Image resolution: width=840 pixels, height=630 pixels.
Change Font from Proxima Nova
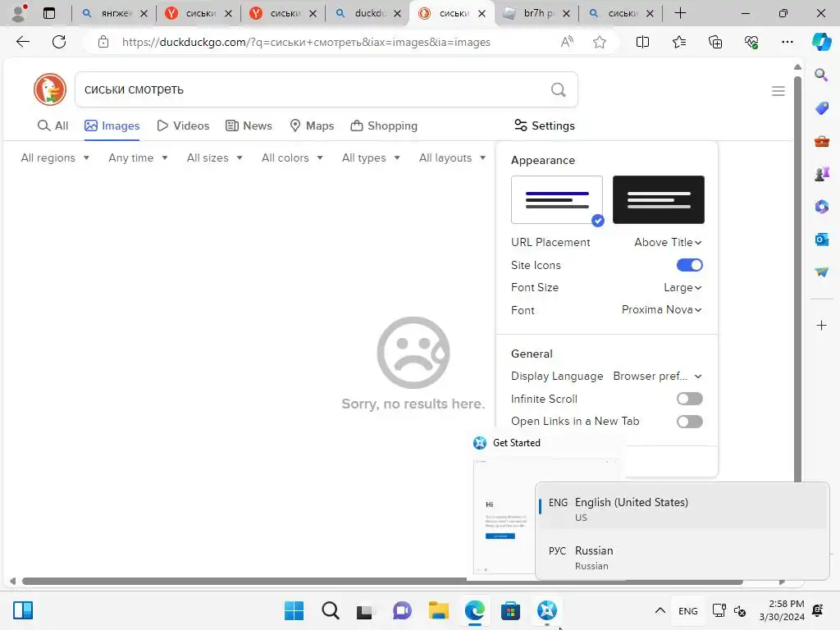pyautogui.click(x=662, y=309)
